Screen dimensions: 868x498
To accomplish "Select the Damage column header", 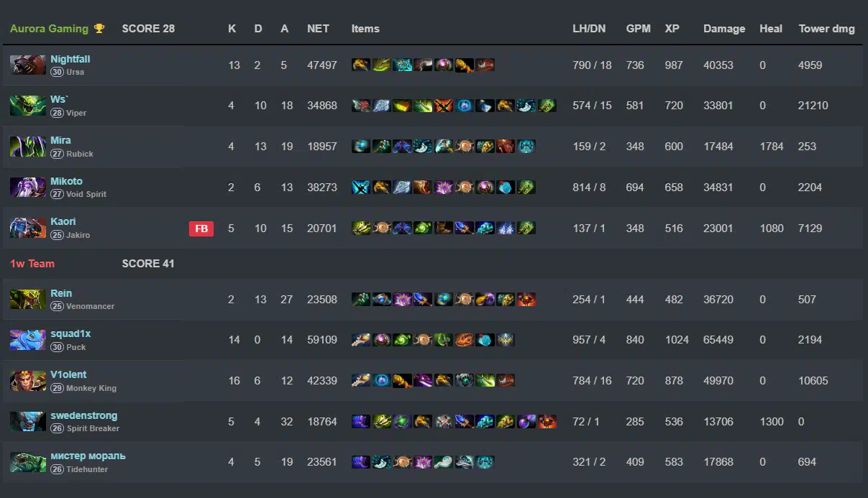I will coord(724,29).
